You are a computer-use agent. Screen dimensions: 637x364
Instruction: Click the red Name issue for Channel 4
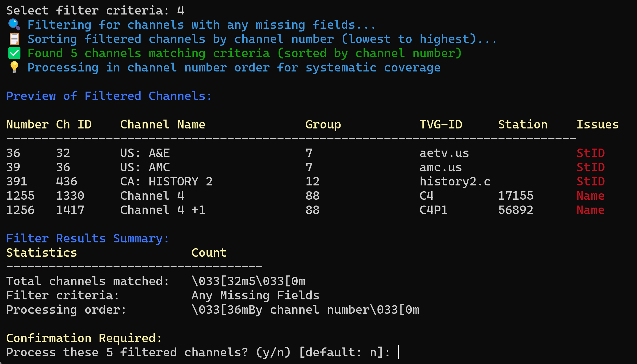tap(590, 196)
